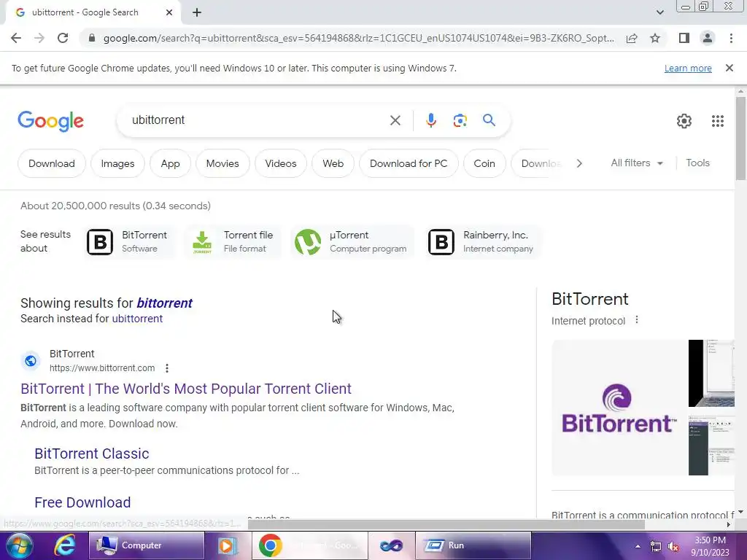This screenshot has height=560, width=747.
Task: Open the Windows Start menu
Action: point(19,545)
